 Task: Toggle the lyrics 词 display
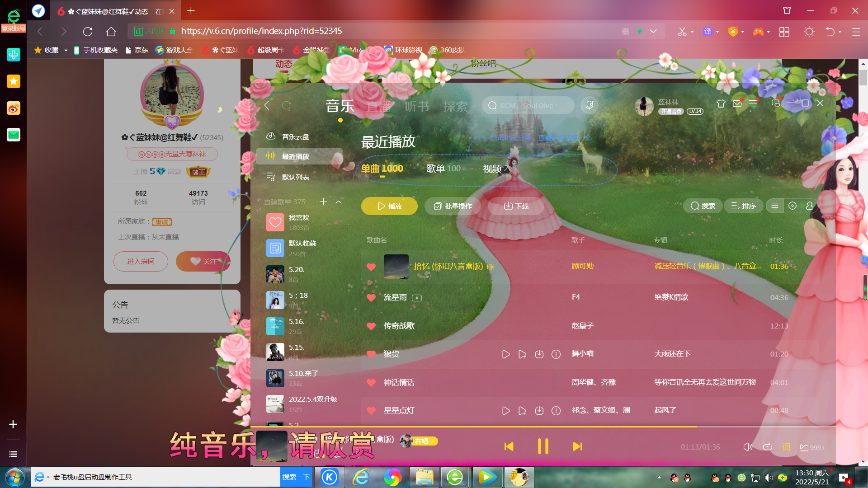tap(786, 447)
